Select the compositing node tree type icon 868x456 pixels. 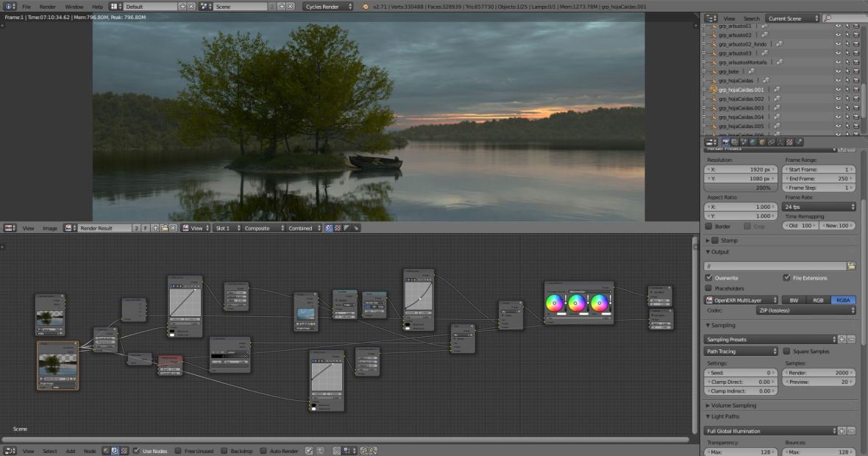tap(115, 450)
